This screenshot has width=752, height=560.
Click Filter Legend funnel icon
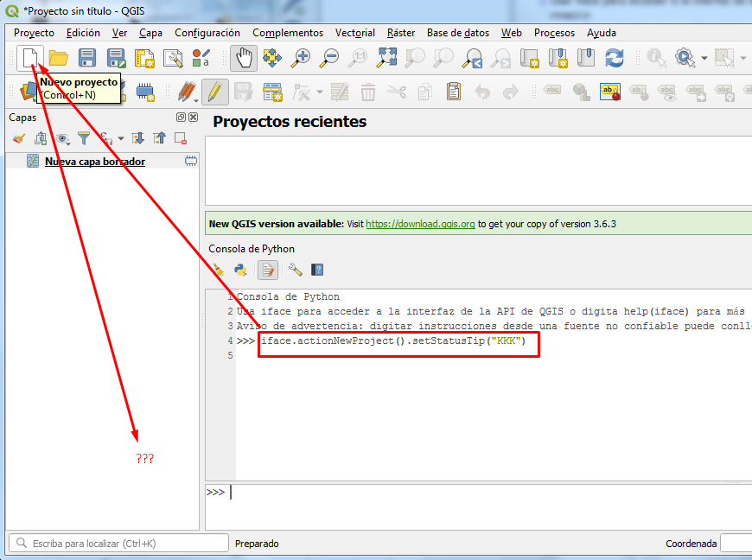tap(84, 138)
